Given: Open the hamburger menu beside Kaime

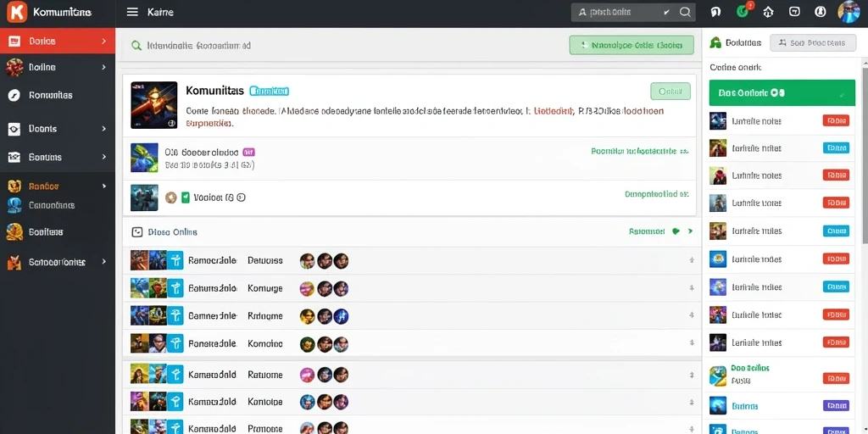Looking at the screenshot, I should [x=132, y=12].
